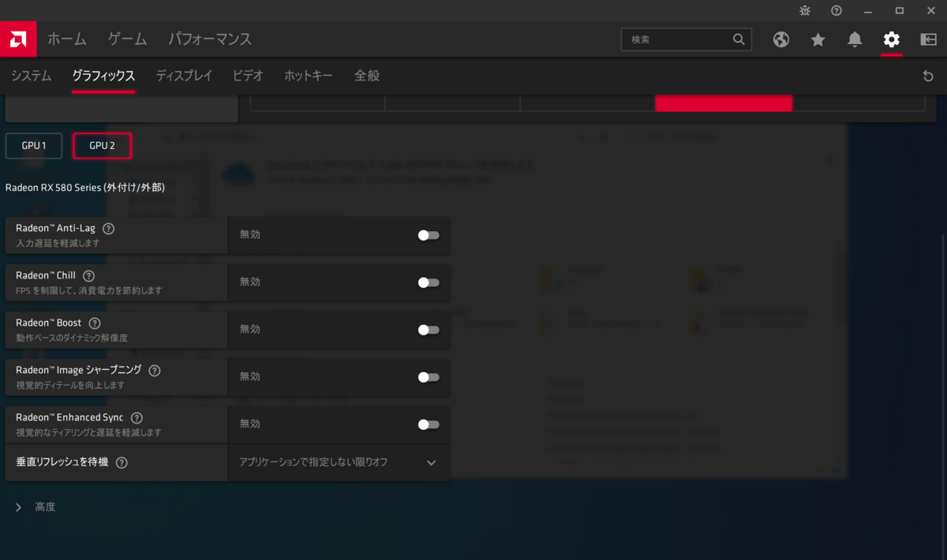Enable Radeon Boost toggle

tap(429, 330)
